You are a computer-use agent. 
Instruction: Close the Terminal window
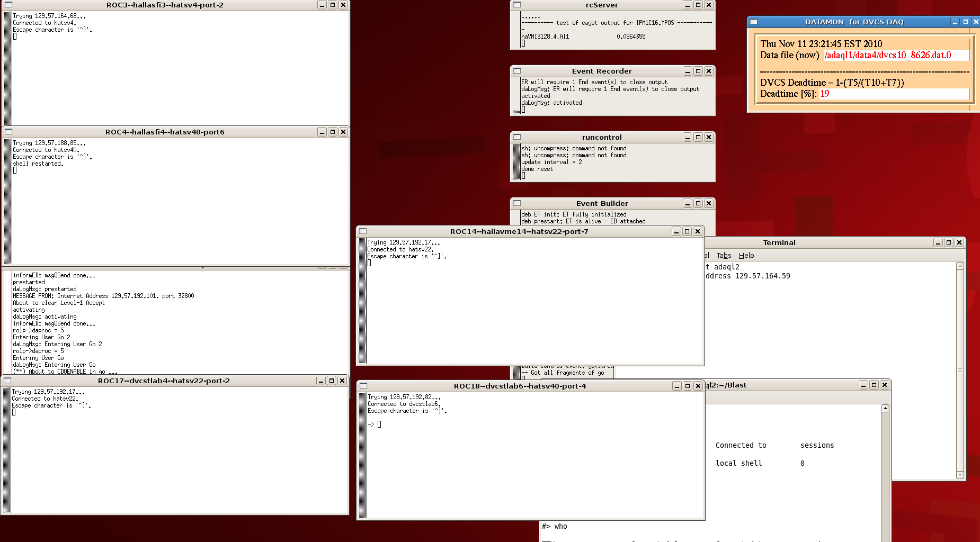pos(959,242)
